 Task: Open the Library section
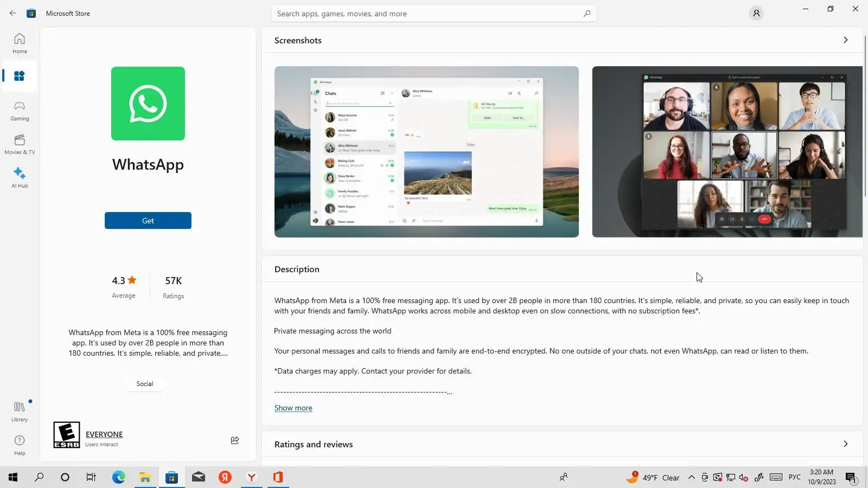(20, 411)
